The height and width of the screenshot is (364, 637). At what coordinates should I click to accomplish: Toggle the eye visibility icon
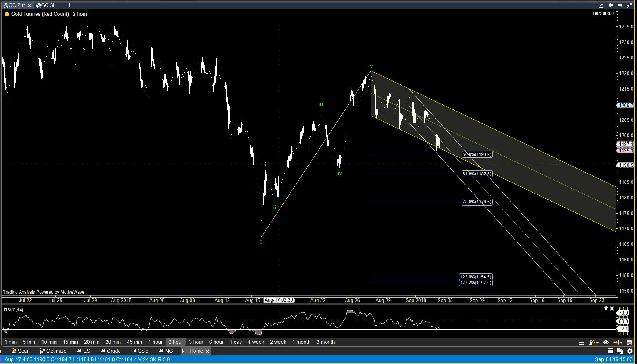click(x=605, y=342)
